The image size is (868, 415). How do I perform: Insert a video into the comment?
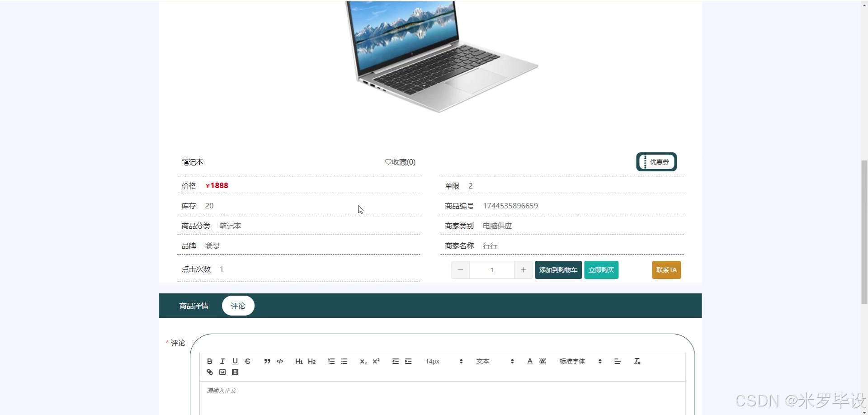tap(235, 372)
